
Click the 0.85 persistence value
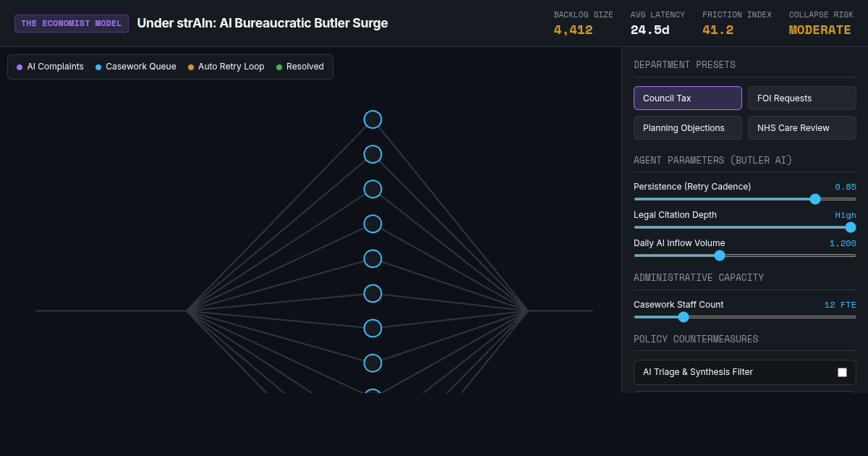pyautogui.click(x=846, y=187)
